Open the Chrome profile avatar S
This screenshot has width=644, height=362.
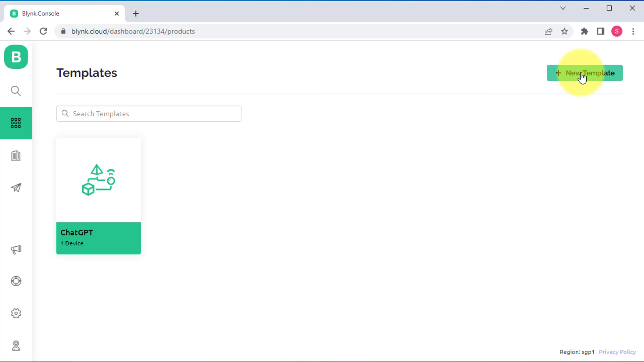[617, 31]
